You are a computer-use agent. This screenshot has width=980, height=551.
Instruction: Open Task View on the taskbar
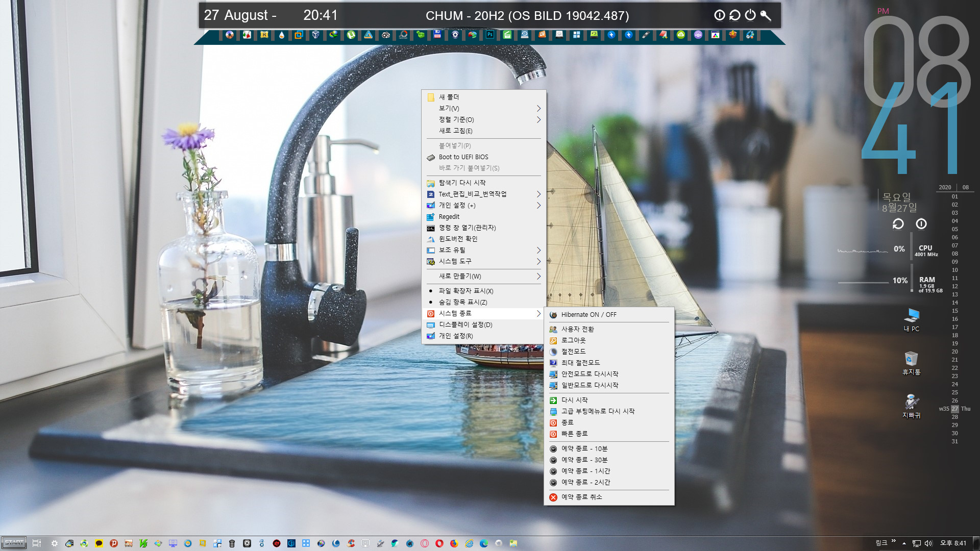[36, 543]
